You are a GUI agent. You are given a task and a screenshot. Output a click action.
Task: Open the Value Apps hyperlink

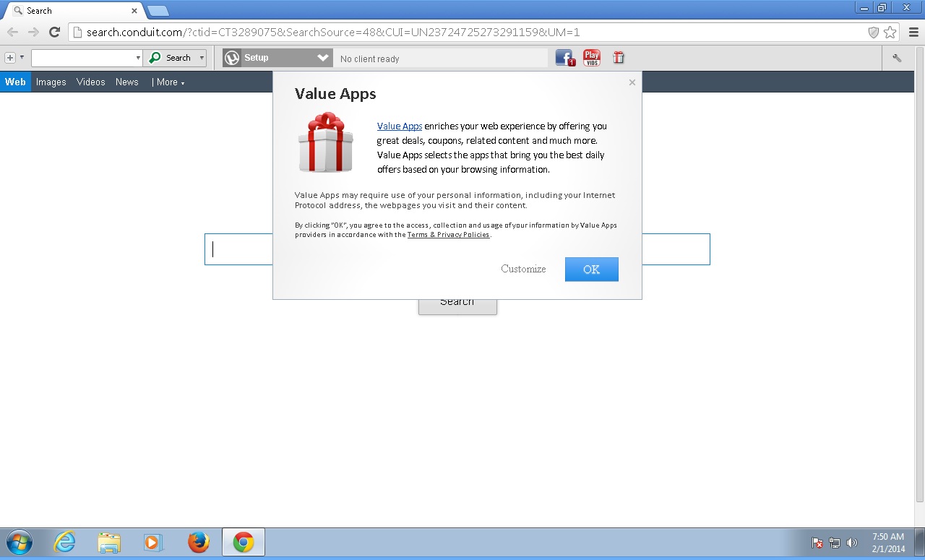pos(400,126)
